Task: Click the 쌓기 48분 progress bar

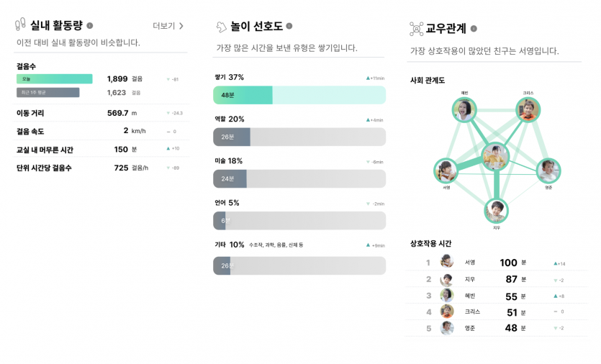Action: pyautogui.click(x=299, y=95)
